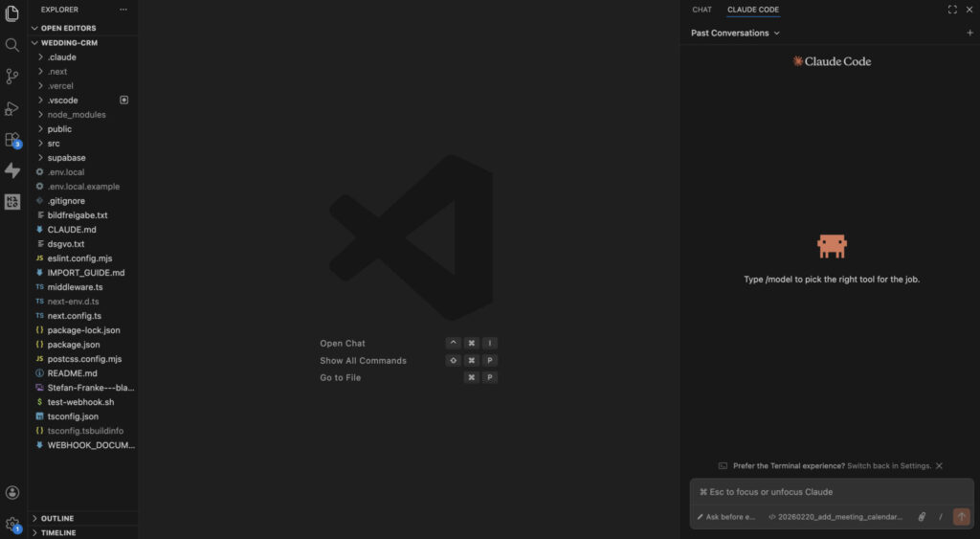The height and width of the screenshot is (539, 980).
Task: Open .env.local.example file
Action: point(83,187)
